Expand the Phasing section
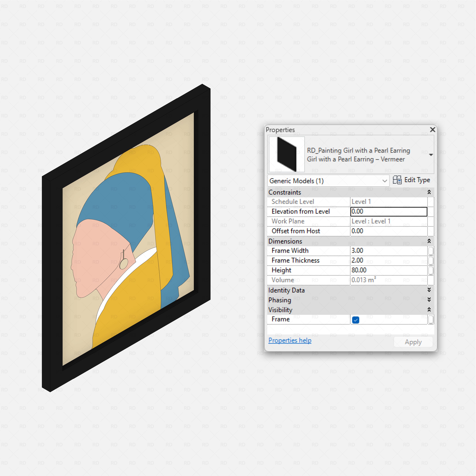Screen dimensions: 476x476 pyautogui.click(x=429, y=300)
